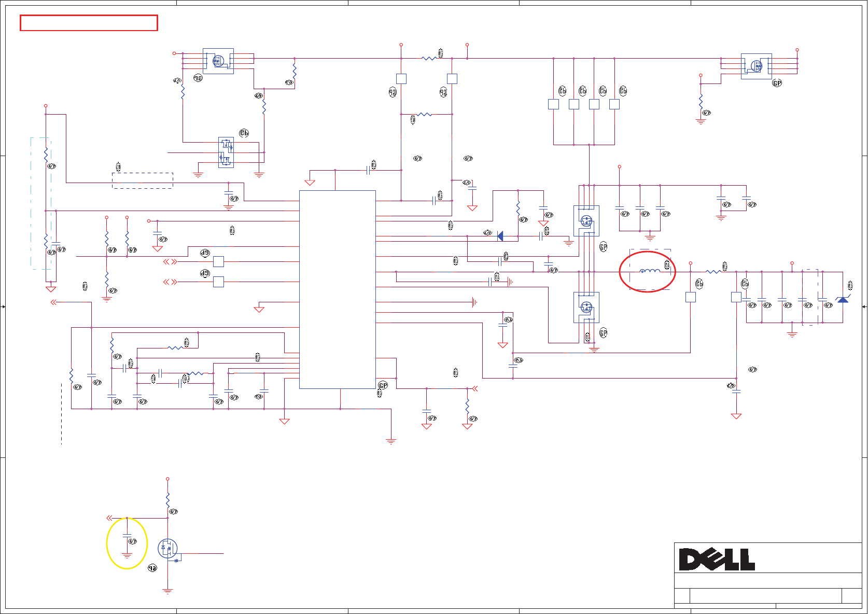Select the Zener diode at far right

(x=843, y=299)
